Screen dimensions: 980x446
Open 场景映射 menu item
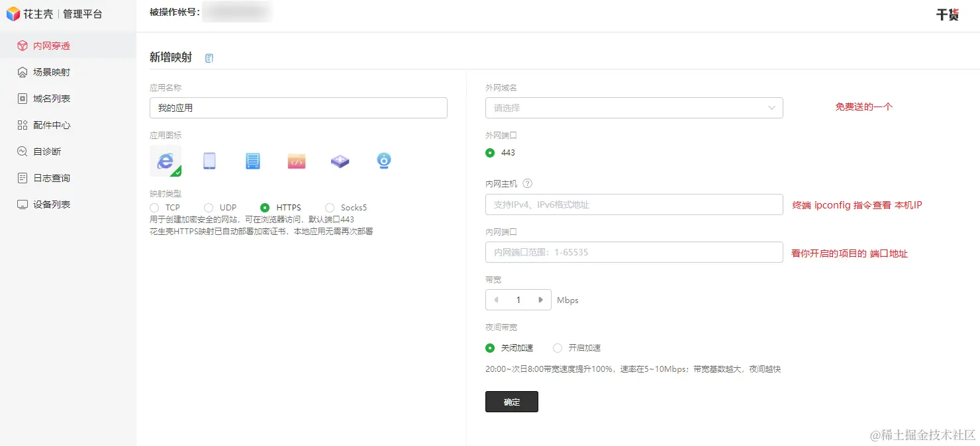(x=68, y=72)
